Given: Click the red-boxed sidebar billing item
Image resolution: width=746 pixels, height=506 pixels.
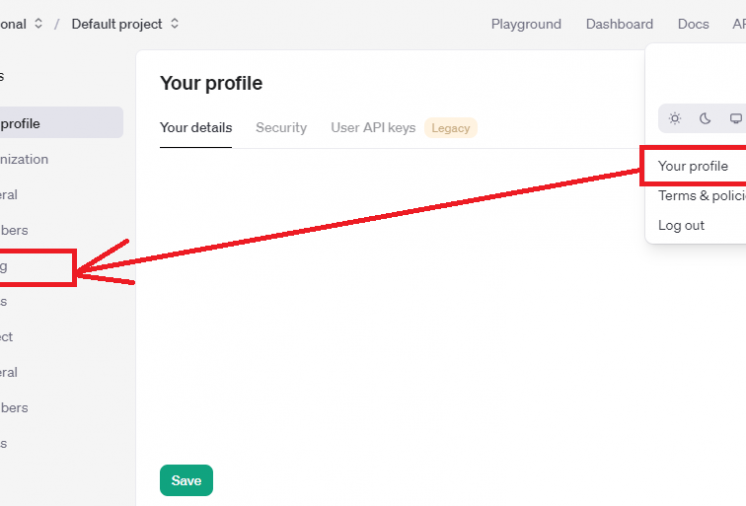Looking at the screenshot, I should 37,267.
